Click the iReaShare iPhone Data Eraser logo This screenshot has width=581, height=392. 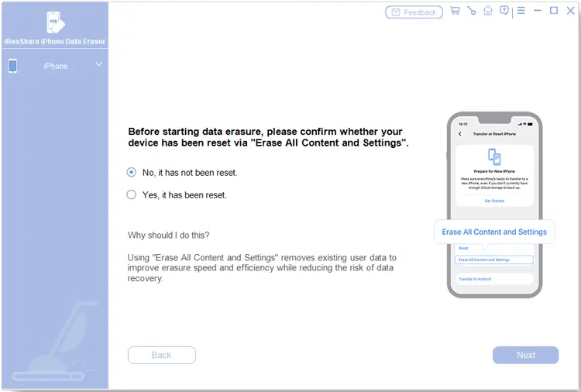coord(55,22)
